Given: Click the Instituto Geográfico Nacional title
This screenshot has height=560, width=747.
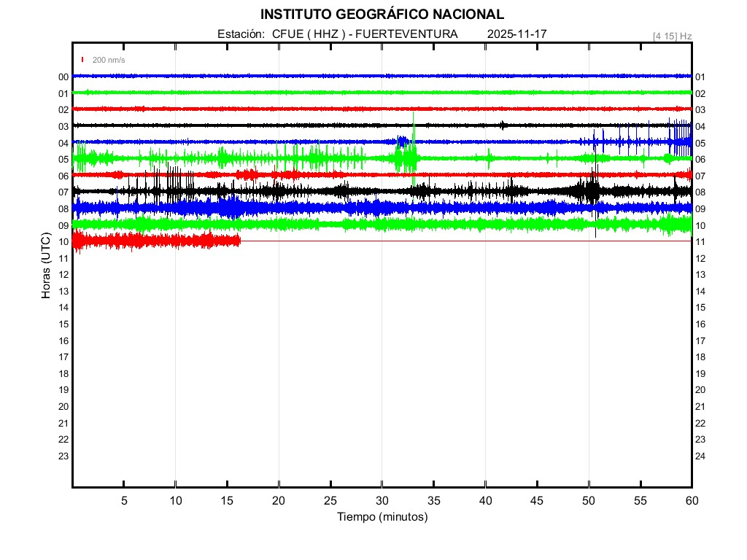Looking at the screenshot, I should click(382, 15).
